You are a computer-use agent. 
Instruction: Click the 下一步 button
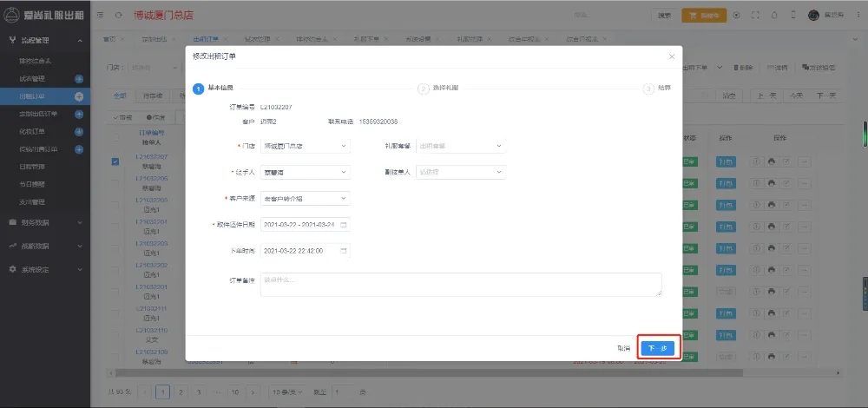click(x=658, y=348)
